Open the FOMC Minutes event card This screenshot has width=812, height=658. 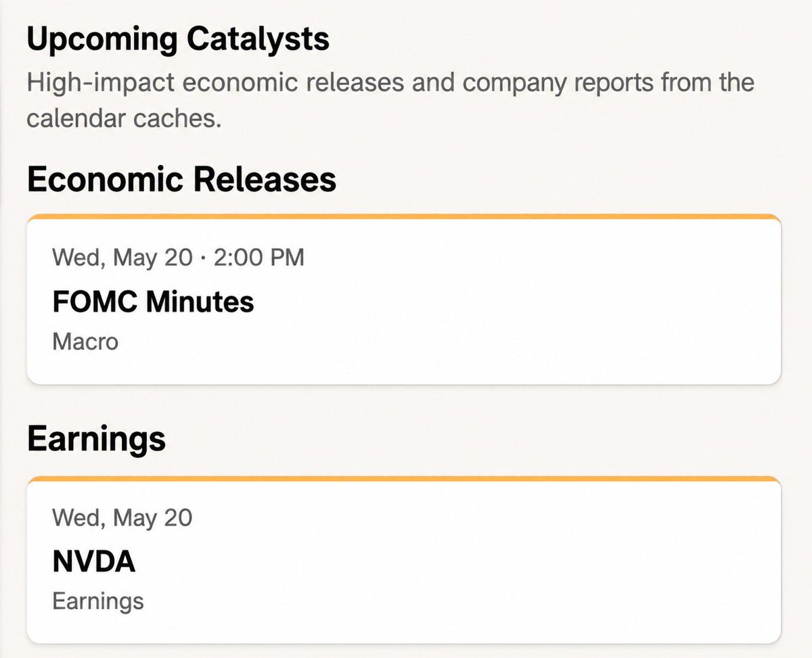[x=404, y=299]
